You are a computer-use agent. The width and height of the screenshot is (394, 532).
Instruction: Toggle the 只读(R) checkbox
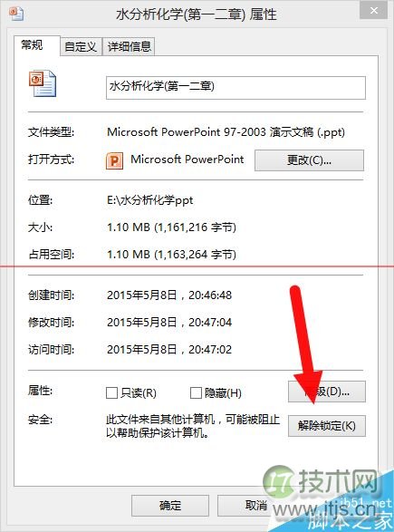pos(111,393)
